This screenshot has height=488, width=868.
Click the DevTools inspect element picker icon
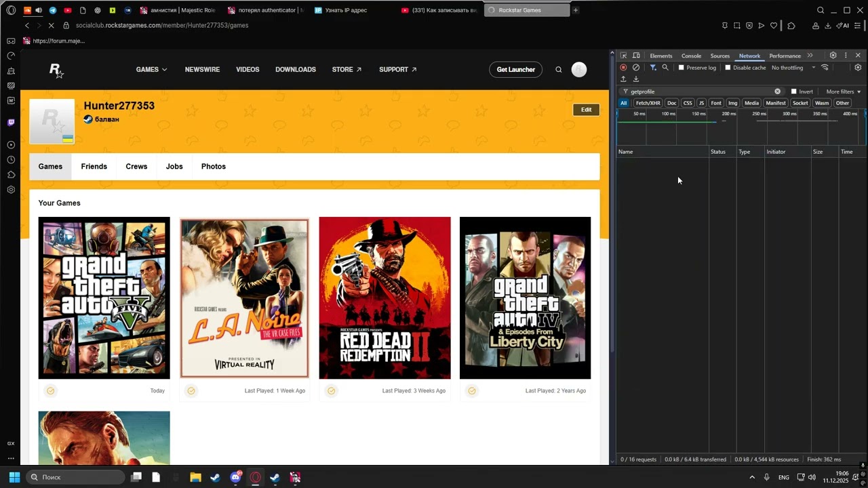click(623, 56)
